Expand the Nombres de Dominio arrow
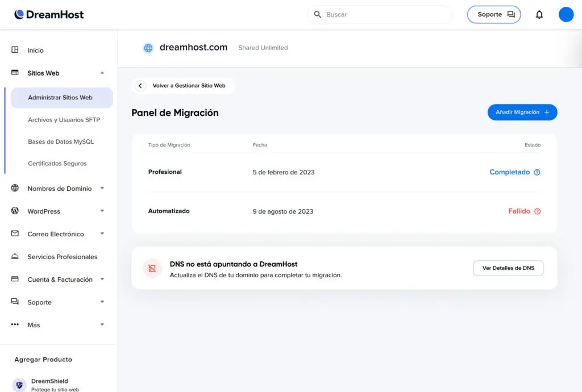This screenshot has width=582, height=392. 102,188
